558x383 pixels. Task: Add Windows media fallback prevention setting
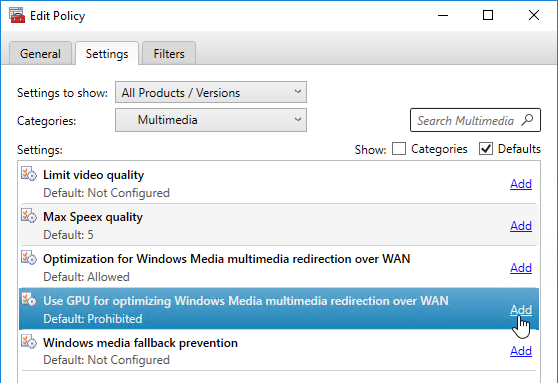pos(521,351)
